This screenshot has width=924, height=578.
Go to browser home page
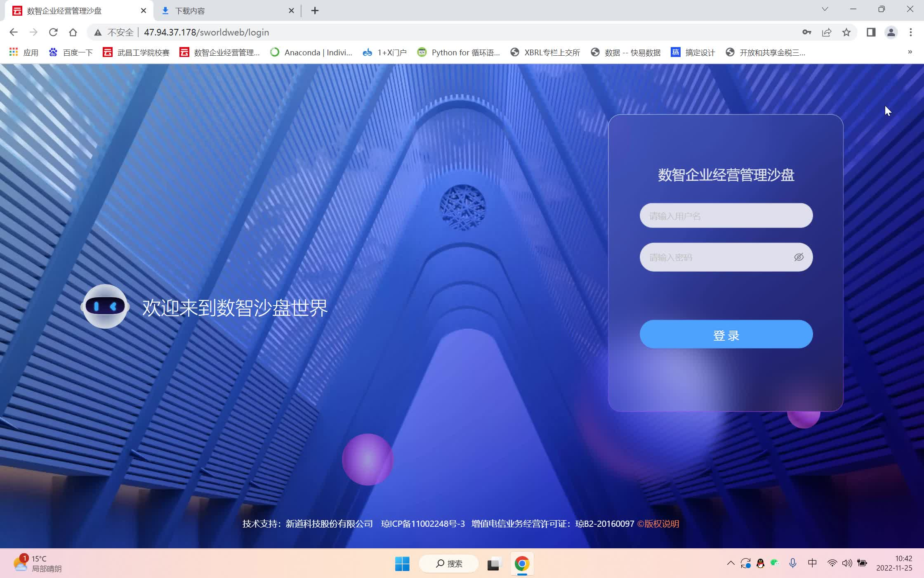click(x=73, y=32)
